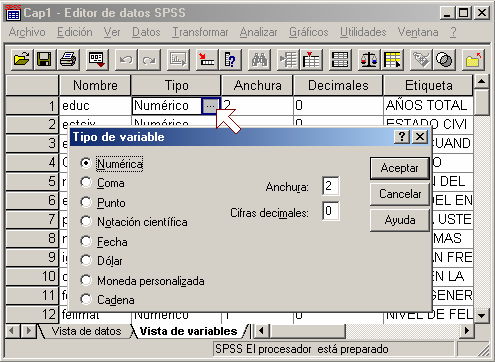Select the Numérica radio button
The width and height of the screenshot is (495, 362).
point(86,163)
